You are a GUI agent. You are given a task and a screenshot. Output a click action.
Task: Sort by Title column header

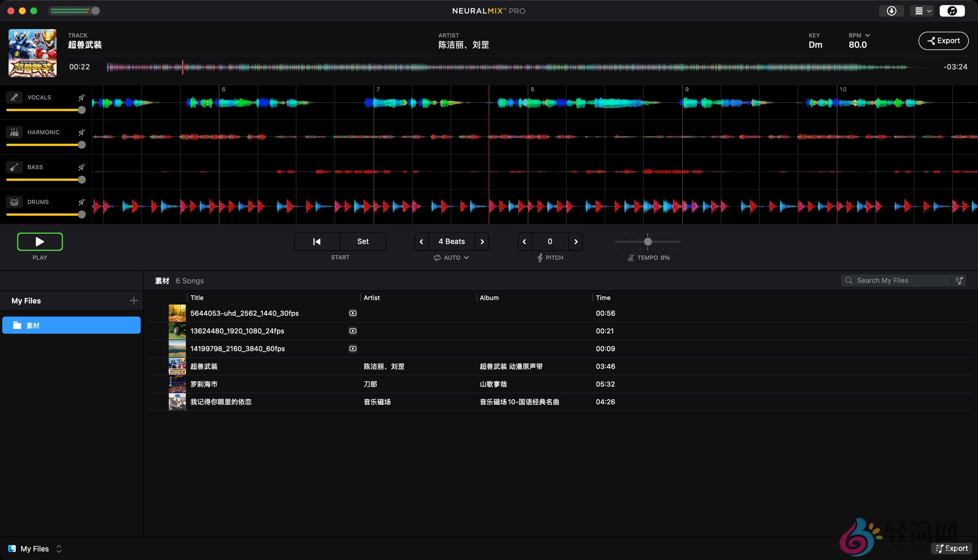pos(197,298)
